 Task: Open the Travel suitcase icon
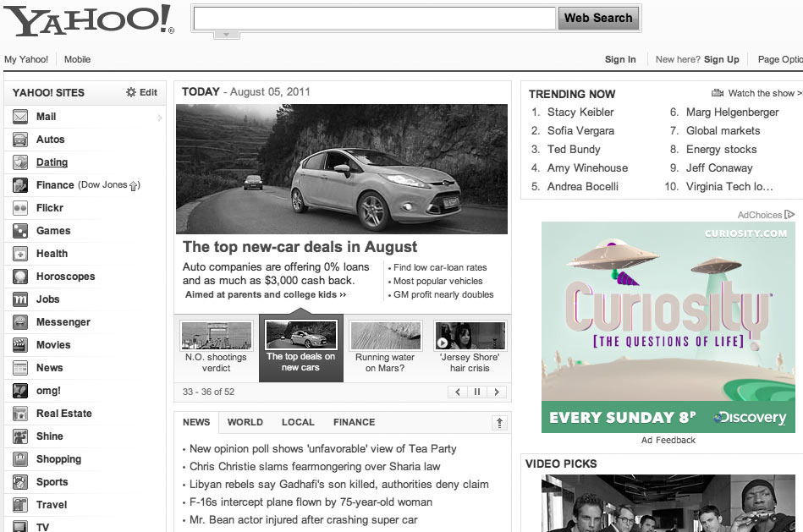coord(20,505)
